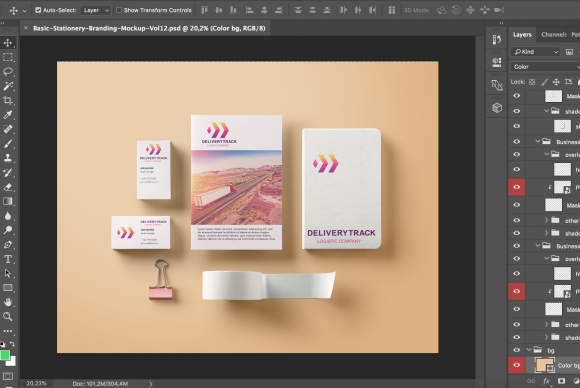This screenshot has height=388, width=580.
Task: Click the Auto-Align Layers icon
Action: (391, 10)
